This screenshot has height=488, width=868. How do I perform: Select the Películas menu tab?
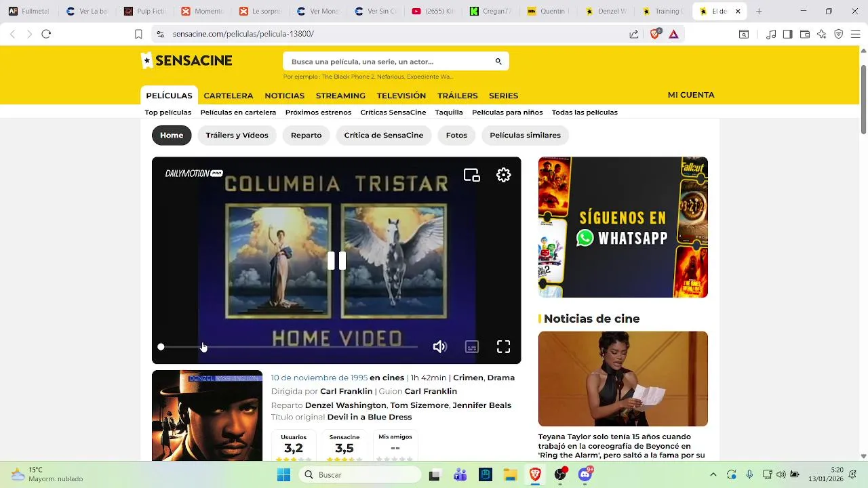(x=169, y=96)
